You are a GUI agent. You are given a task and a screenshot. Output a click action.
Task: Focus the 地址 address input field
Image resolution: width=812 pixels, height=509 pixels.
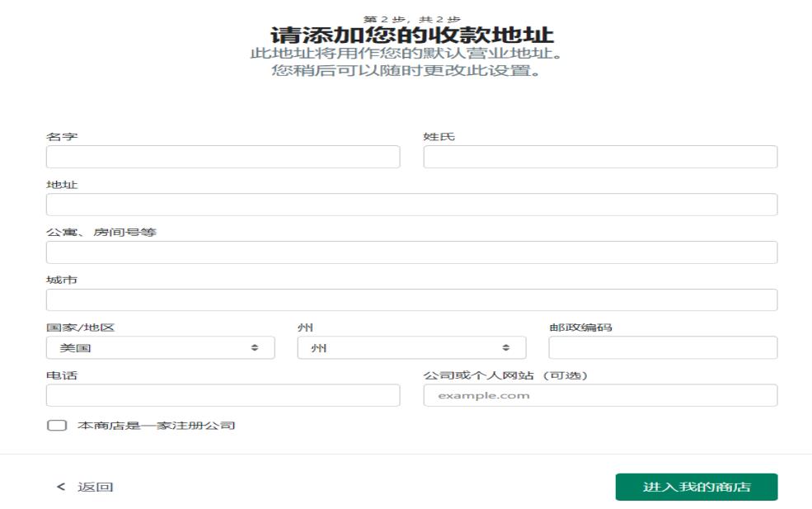(x=411, y=205)
